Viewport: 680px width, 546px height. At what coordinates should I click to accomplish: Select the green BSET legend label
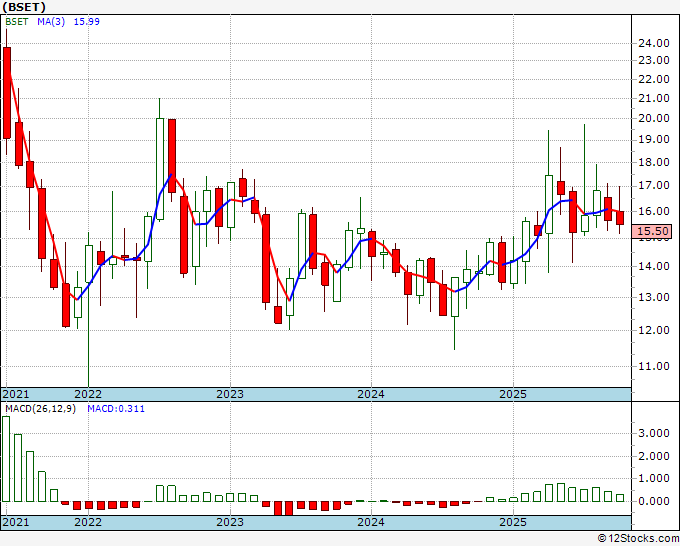coord(17,23)
